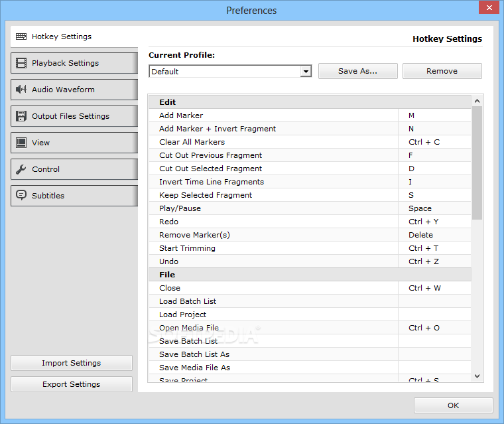Click the M hotkey cell for Add Marker
This screenshot has height=424, width=504.
click(x=435, y=115)
